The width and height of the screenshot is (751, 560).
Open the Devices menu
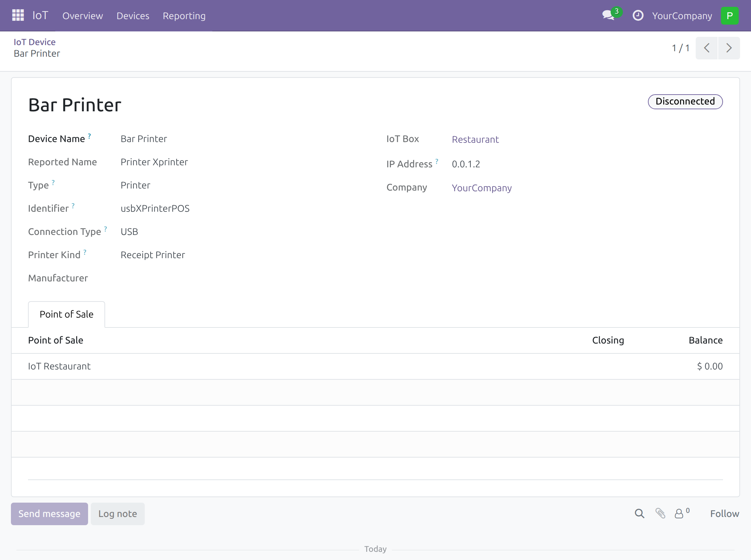133,16
